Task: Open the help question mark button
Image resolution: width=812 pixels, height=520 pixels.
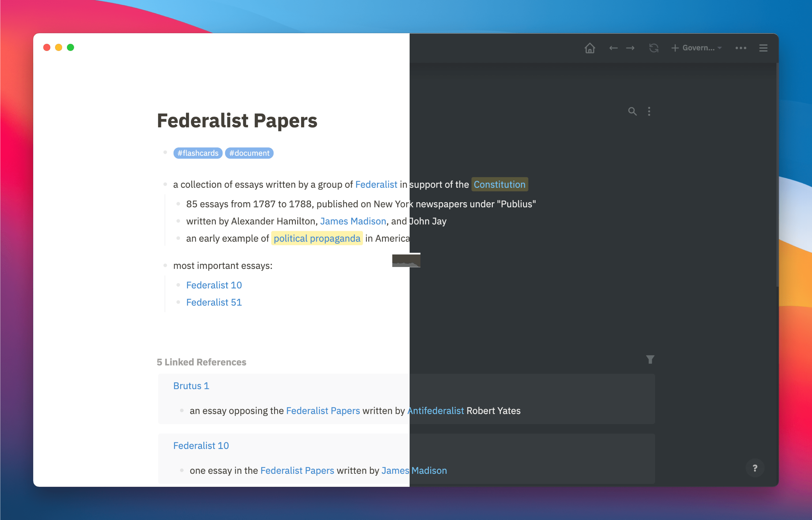Action: coord(755,468)
